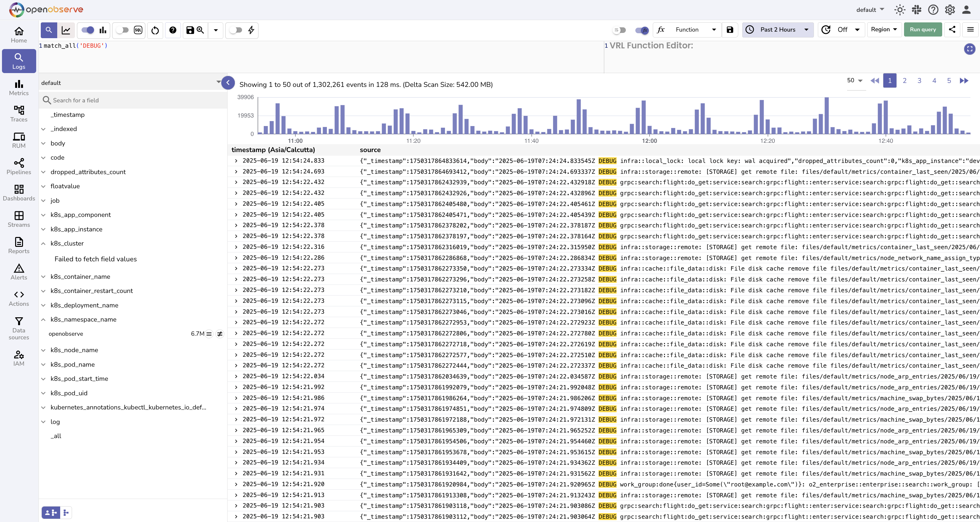Click the Run query button
Viewport: 980px width, 522px height.
(922, 30)
